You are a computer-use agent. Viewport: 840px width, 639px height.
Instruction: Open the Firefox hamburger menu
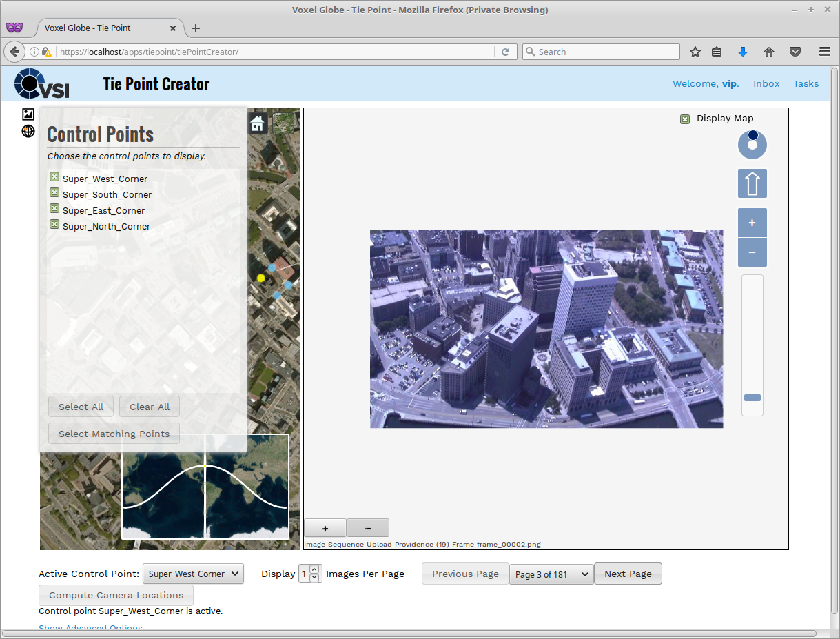(x=824, y=52)
